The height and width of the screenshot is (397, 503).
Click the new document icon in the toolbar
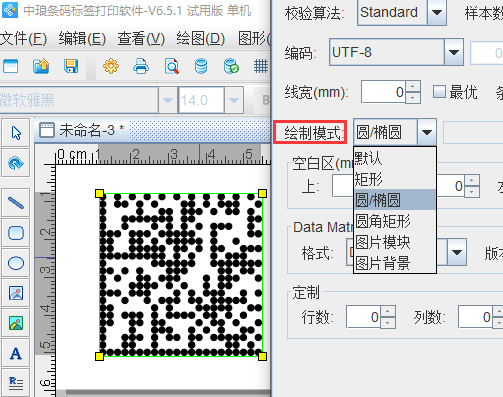10,66
